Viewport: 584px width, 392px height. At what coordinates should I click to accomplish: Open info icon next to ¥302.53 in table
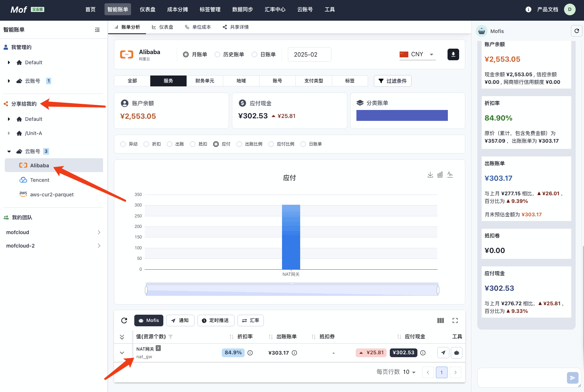(x=423, y=353)
